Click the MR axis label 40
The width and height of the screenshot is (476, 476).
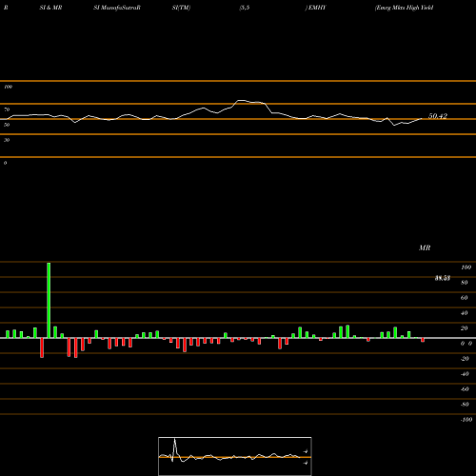pos(464,313)
